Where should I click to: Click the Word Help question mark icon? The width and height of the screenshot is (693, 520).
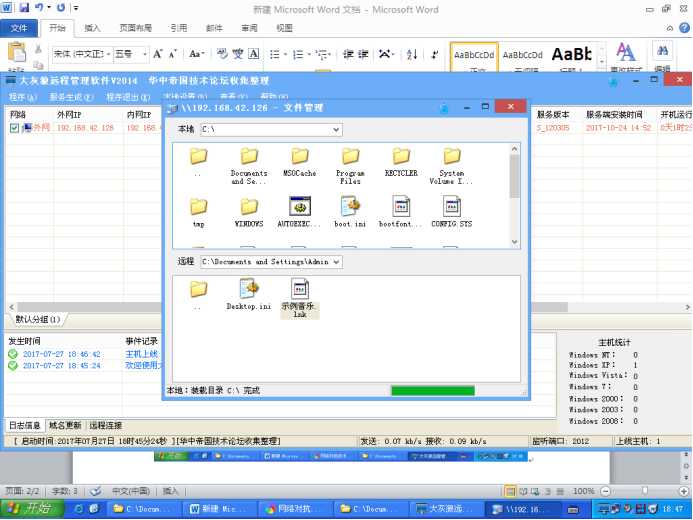point(684,28)
